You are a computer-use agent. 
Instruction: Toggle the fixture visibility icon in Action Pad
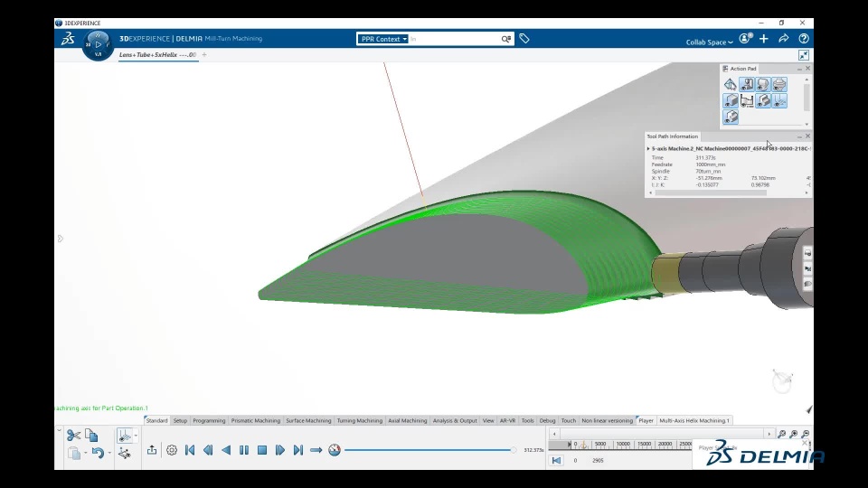tap(747, 100)
